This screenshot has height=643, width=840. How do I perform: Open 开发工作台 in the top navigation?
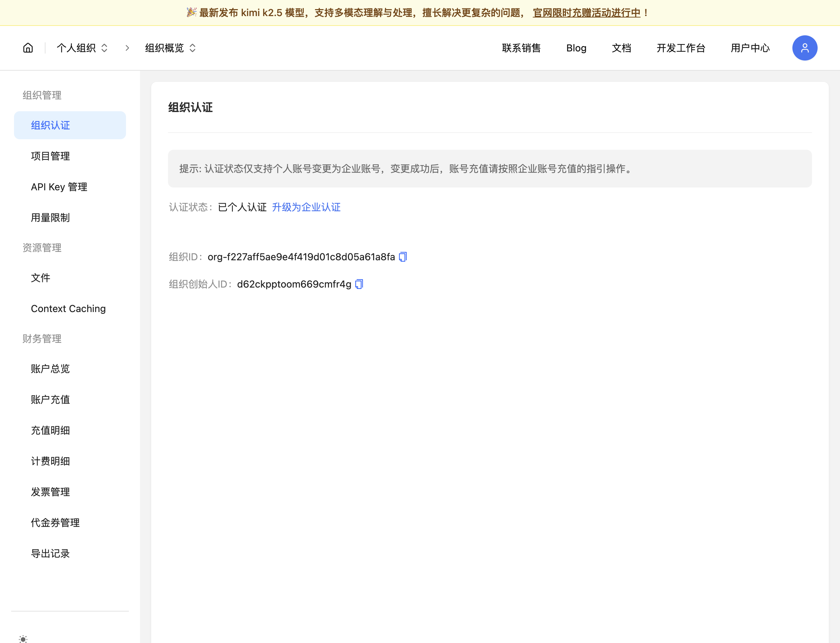(680, 48)
